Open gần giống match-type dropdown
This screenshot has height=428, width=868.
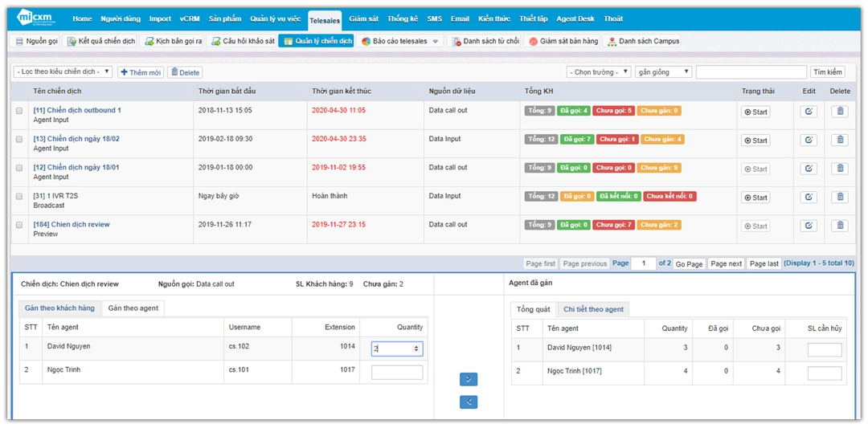pos(663,72)
